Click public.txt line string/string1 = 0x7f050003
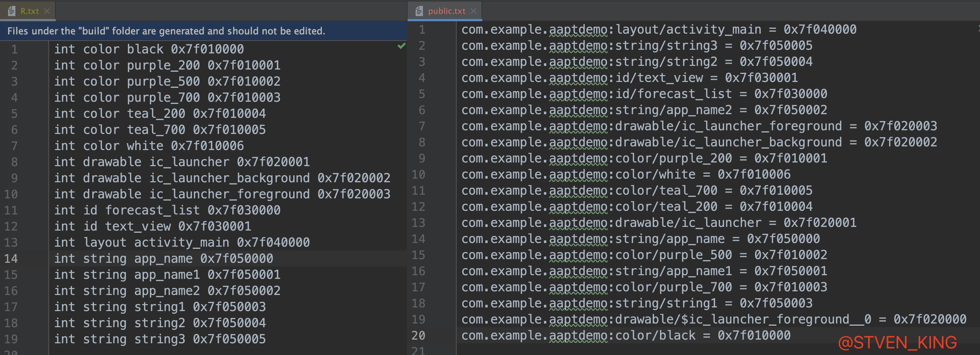Viewport: 980px width, 355px height. (x=637, y=303)
